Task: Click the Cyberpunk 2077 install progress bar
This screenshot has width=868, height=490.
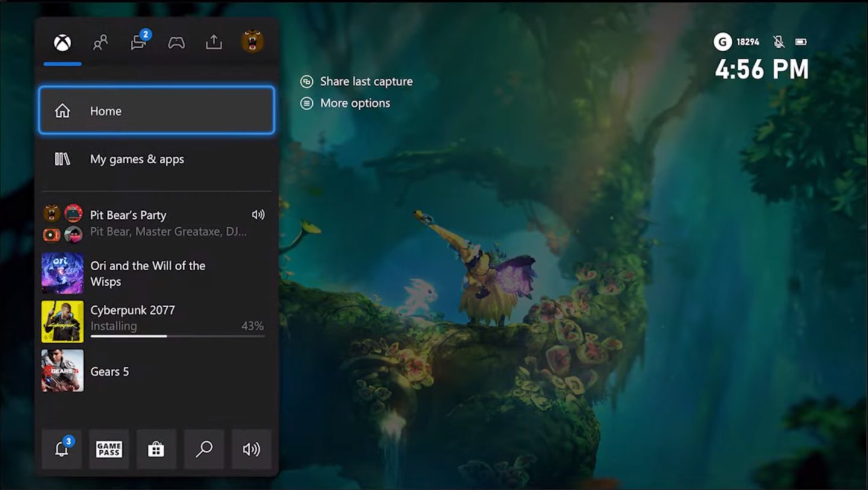Action: click(177, 335)
